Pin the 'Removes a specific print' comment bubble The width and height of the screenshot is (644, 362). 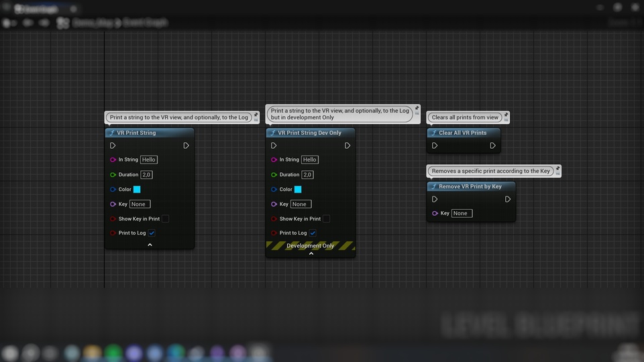[x=557, y=169]
